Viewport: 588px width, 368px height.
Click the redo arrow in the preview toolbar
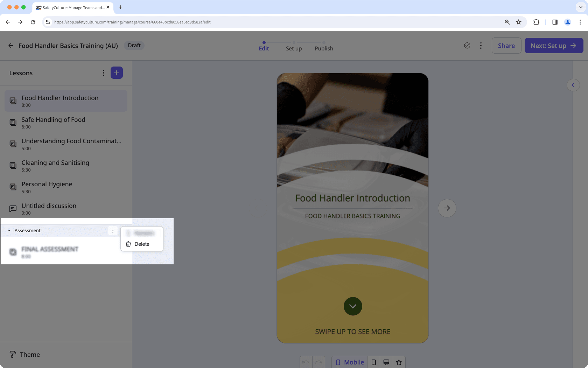[318, 362]
